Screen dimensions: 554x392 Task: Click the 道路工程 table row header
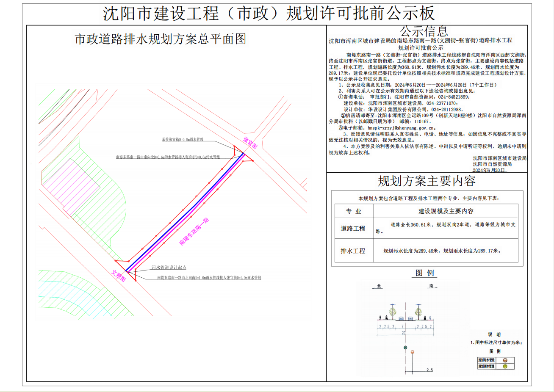(x=353, y=228)
